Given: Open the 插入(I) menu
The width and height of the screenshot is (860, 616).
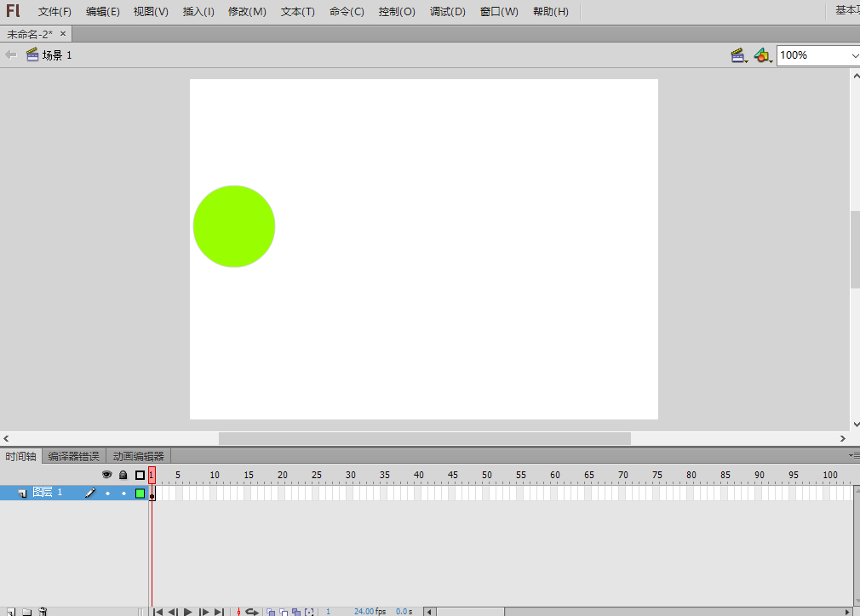Looking at the screenshot, I should pyautogui.click(x=198, y=12).
